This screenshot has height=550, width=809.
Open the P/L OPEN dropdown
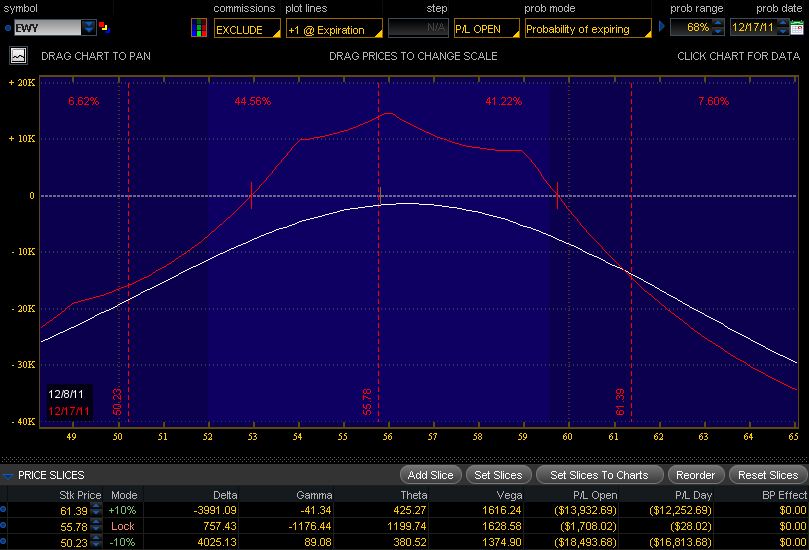[487, 28]
